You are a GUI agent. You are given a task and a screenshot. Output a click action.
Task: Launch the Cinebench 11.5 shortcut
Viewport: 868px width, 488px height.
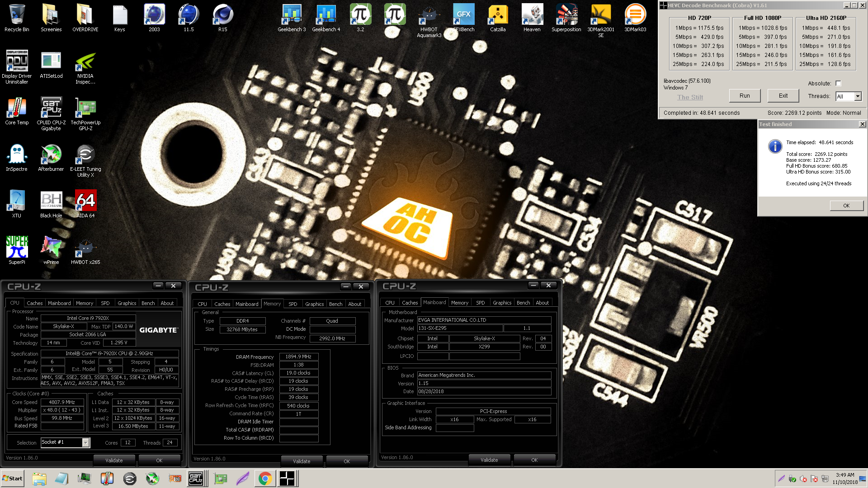(x=189, y=18)
